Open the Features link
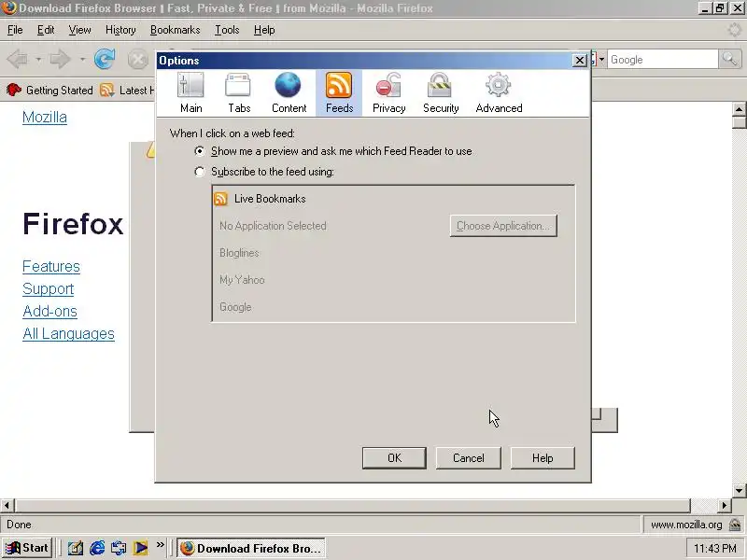The height and width of the screenshot is (560, 747). click(x=51, y=266)
